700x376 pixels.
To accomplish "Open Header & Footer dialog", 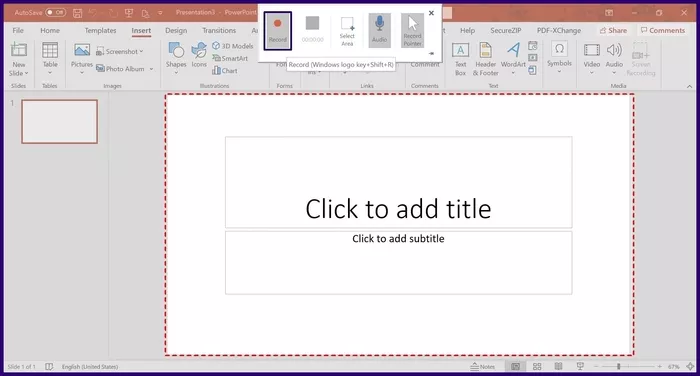I will pyautogui.click(x=485, y=59).
